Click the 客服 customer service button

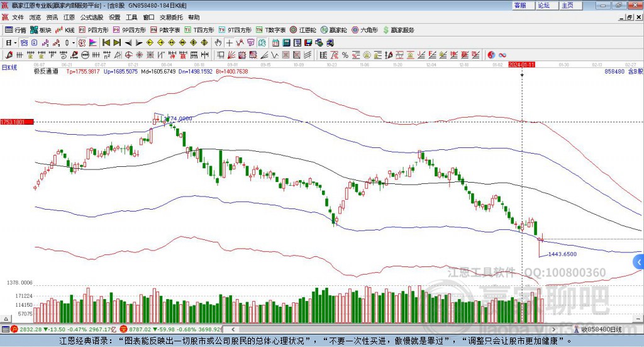pyautogui.click(x=523, y=5)
